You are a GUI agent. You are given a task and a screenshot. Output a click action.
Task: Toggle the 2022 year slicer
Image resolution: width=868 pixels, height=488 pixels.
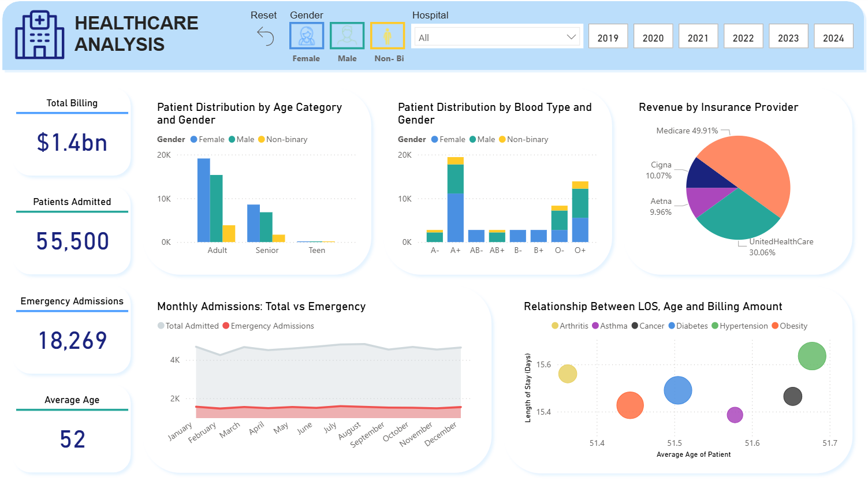tap(743, 38)
